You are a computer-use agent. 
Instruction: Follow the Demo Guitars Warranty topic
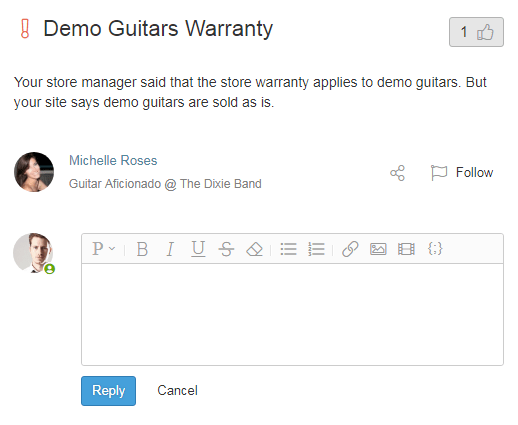pos(462,173)
